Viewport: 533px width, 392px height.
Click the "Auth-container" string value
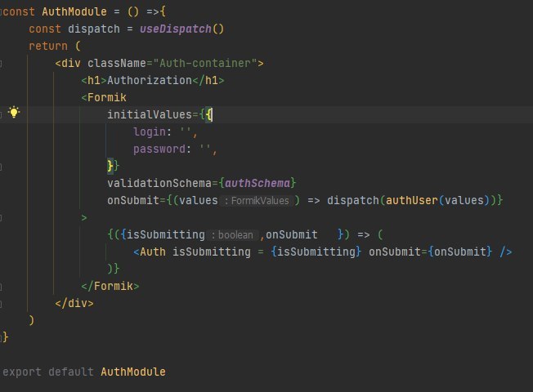point(205,63)
